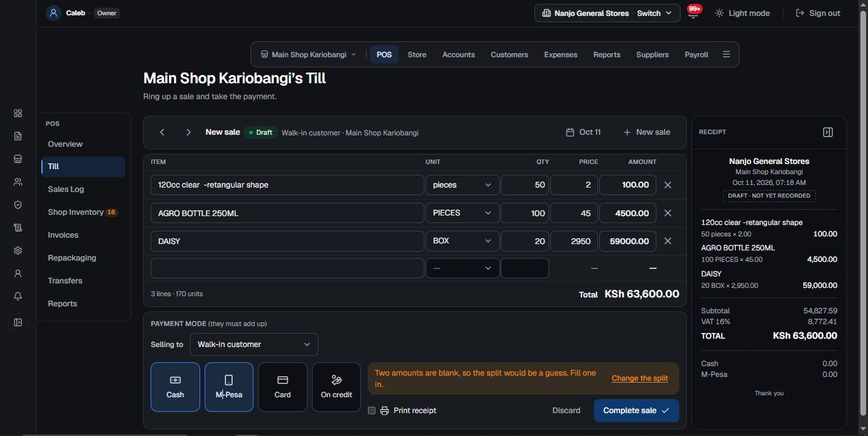
Task: Open unit dropdown for AGRO BOTTLE 250ML
Action: [462, 213]
